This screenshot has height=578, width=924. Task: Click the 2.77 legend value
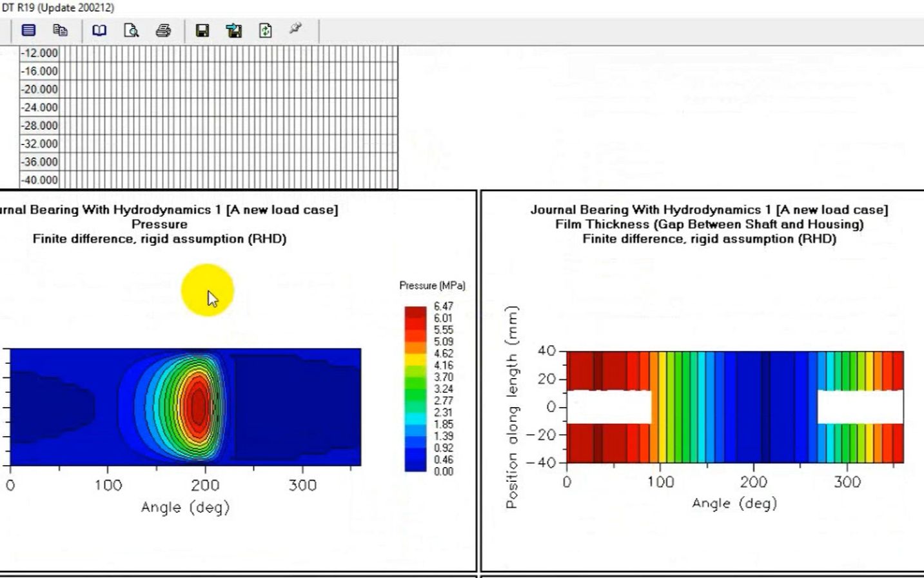tap(444, 401)
